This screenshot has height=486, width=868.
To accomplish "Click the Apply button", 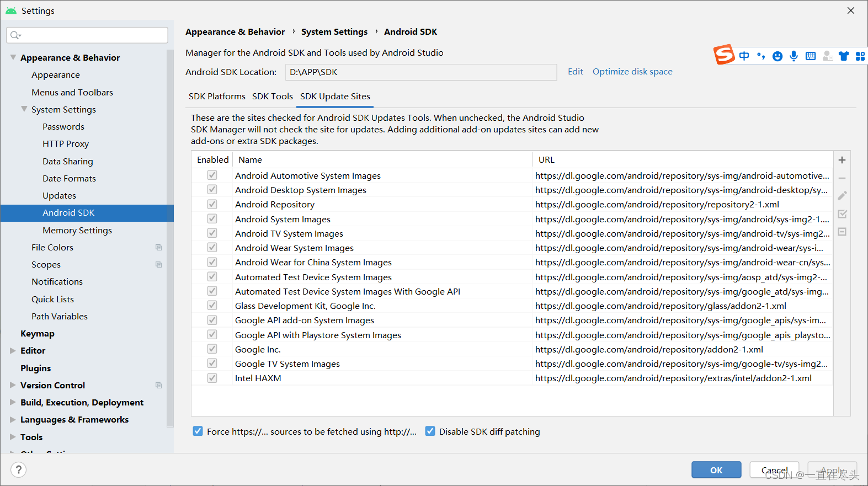I will point(832,470).
